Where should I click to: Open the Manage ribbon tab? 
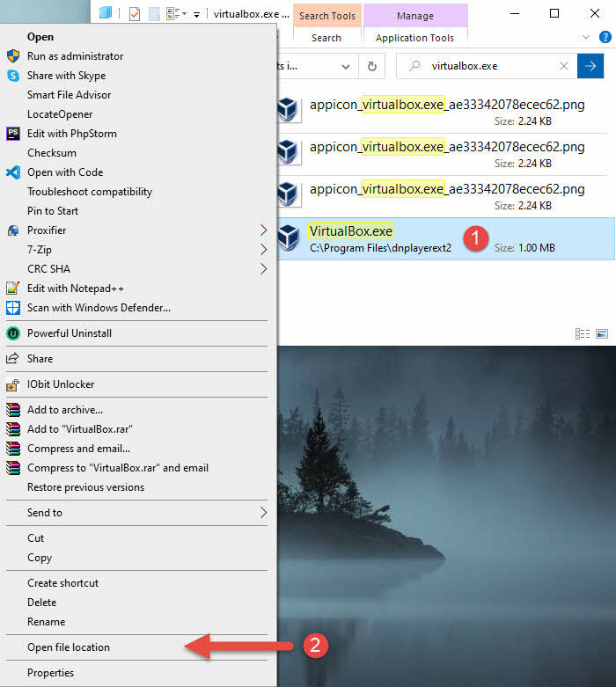tap(415, 16)
